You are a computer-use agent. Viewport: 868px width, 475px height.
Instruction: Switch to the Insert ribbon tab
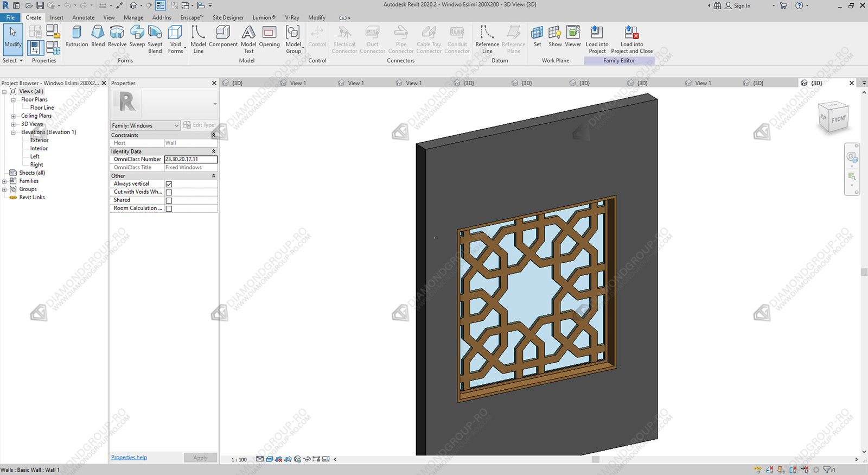point(56,17)
